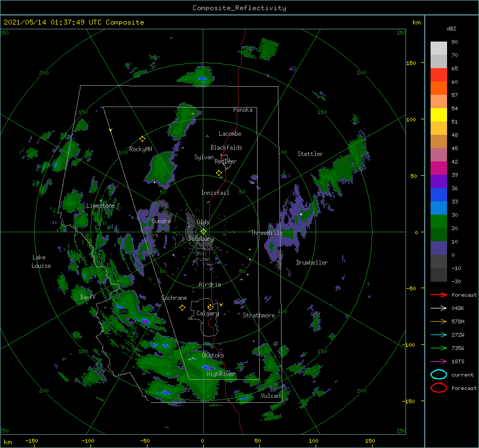Click the Cochrane city label
This screenshot has height=448, width=479.
(174, 298)
